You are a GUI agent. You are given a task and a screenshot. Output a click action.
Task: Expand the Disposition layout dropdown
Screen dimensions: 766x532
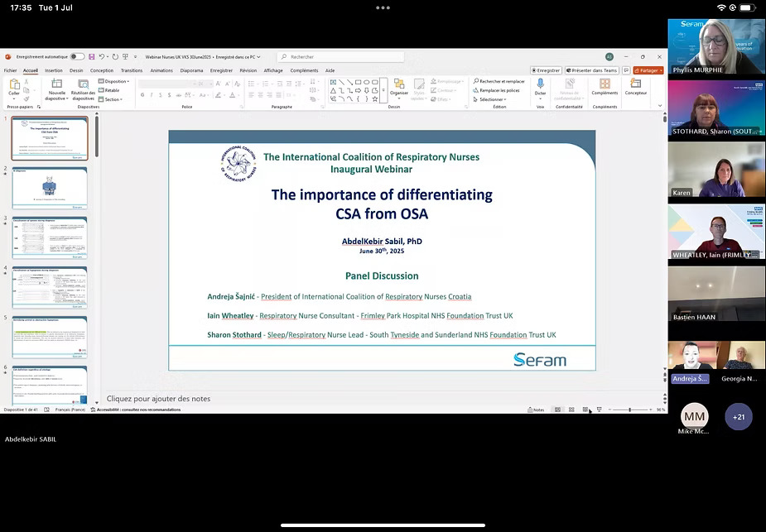pos(114,81)
